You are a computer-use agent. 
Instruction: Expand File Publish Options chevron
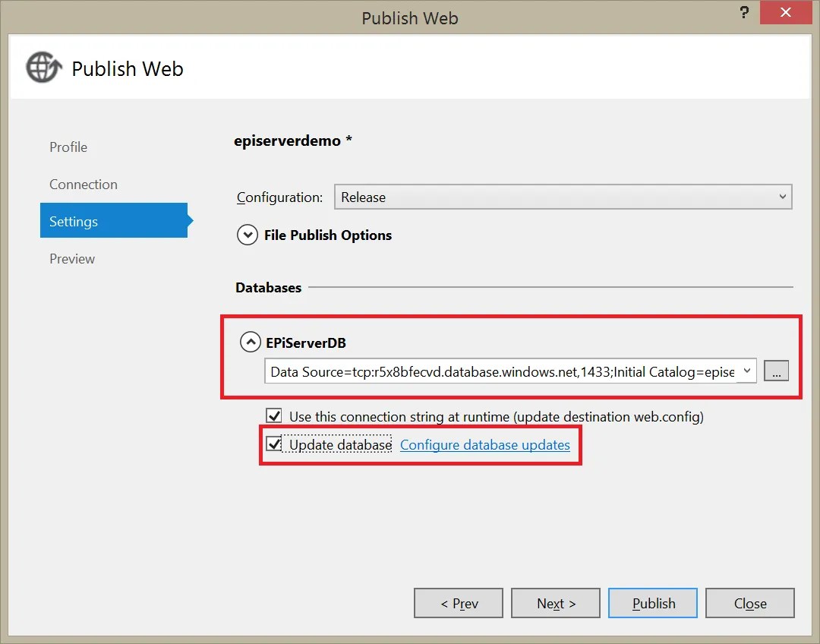[248, 235]
